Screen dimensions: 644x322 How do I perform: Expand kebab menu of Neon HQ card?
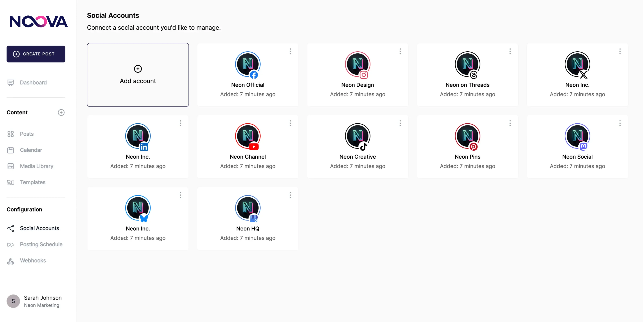click(x=290, y=195)
